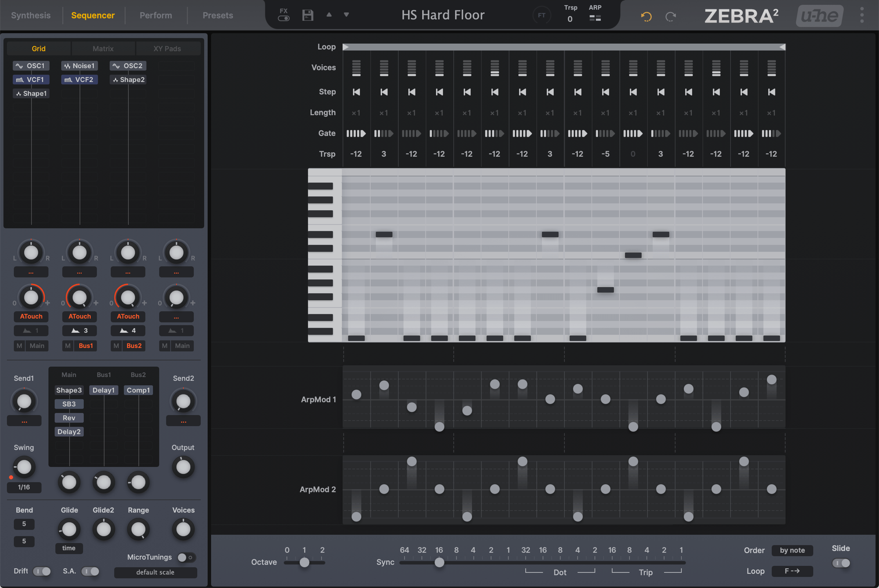
Task: Toggle the S.A. switch
Action: coord(90,571)
